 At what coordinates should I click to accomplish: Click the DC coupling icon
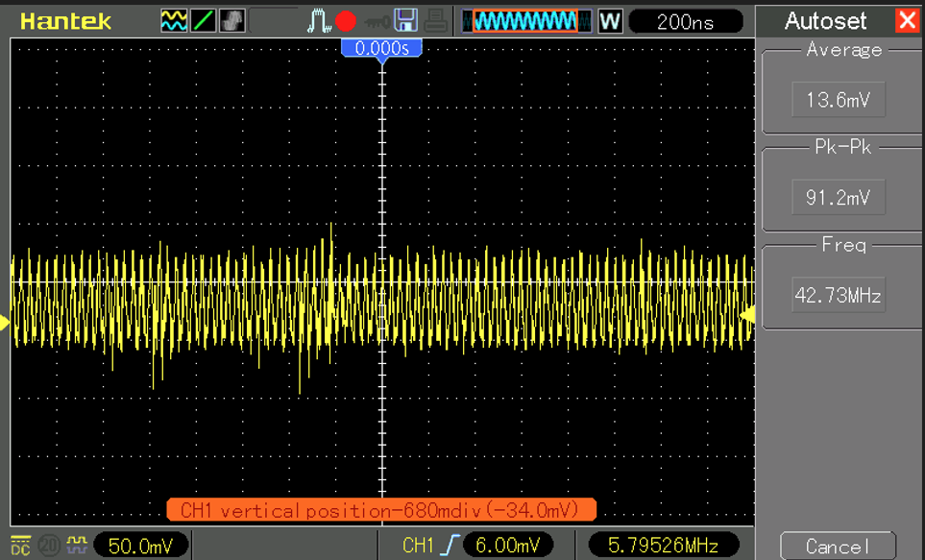pyautogui.click(x=20, y=546)
